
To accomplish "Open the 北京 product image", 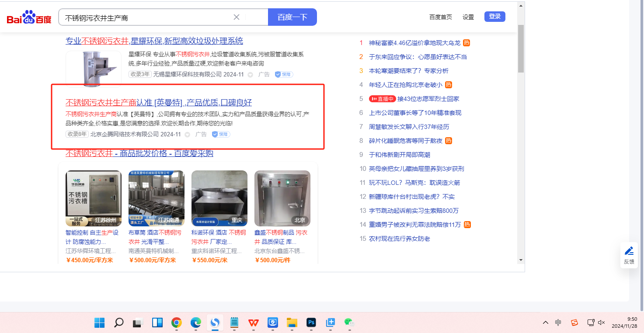I will point(282,198).
